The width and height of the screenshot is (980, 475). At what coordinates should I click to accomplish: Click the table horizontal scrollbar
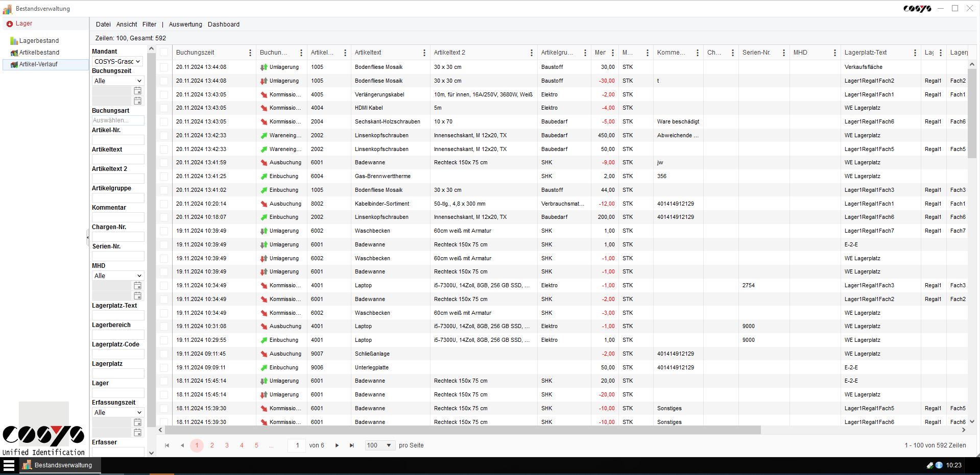pyautogui.click(x=462, y=430)
